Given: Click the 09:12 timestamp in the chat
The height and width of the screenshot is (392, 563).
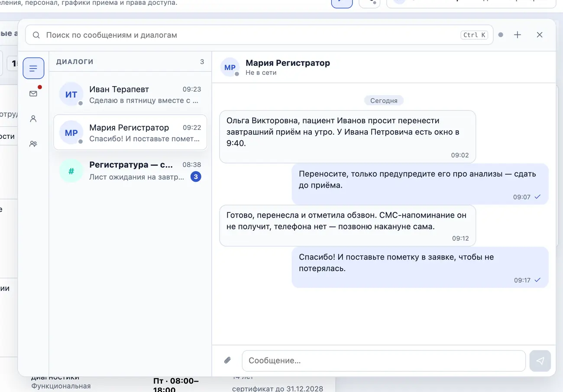Looking at the screenshot, I should (461, 238).
